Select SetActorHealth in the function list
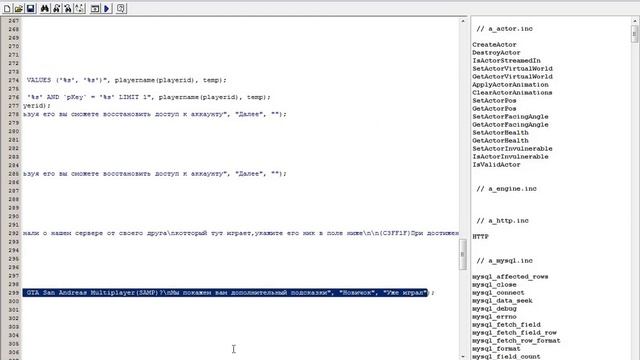This screenshot has height=360, width=640. click(x=500, y=133)
